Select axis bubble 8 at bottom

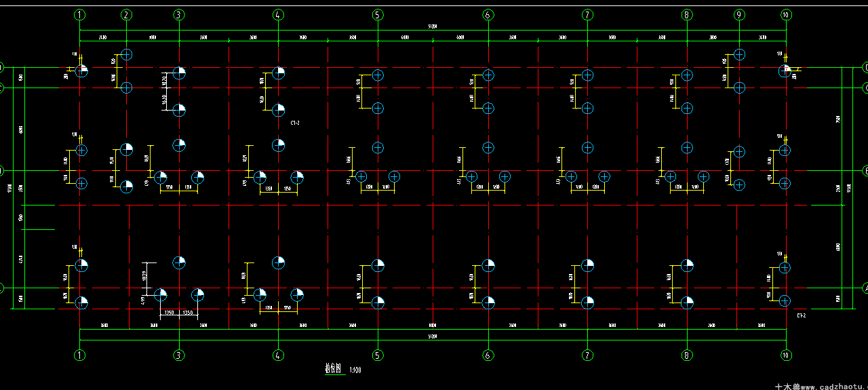click(x=687, y=355)
